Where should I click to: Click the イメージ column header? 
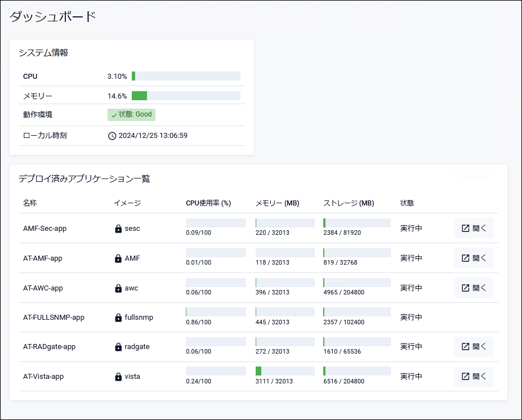(x=127, y=203)
